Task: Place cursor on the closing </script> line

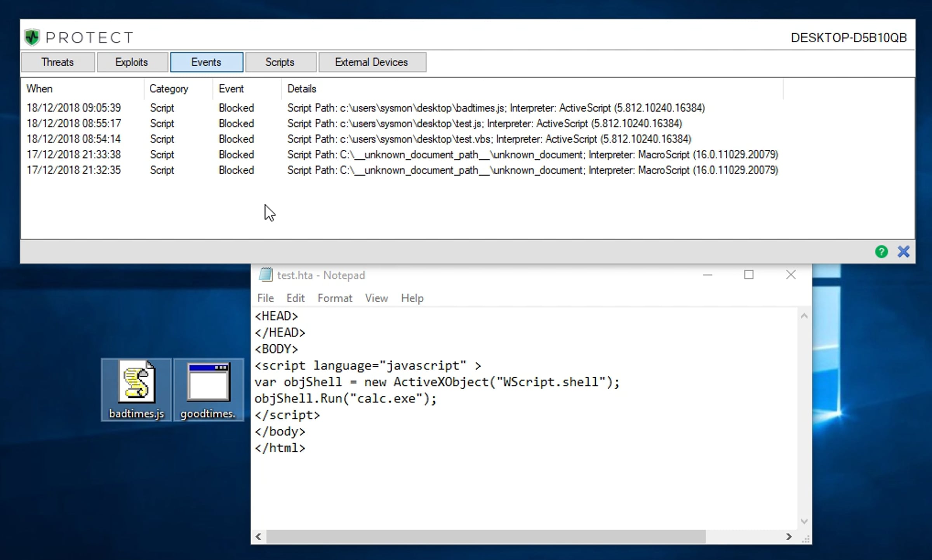Action: coord(287,415)
